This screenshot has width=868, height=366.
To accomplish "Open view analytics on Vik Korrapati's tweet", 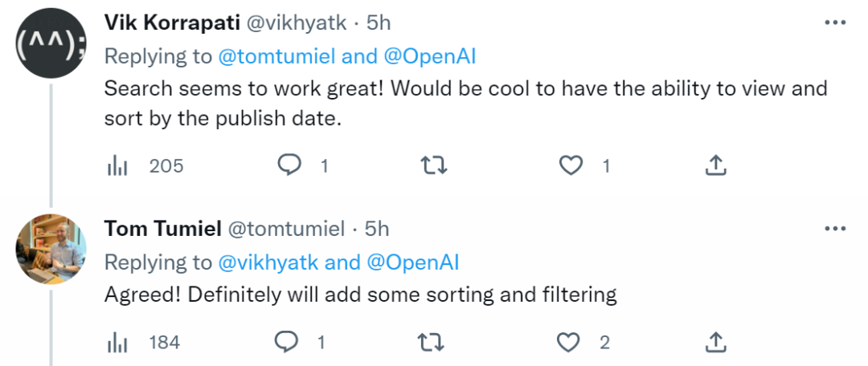I will [118, 166].
